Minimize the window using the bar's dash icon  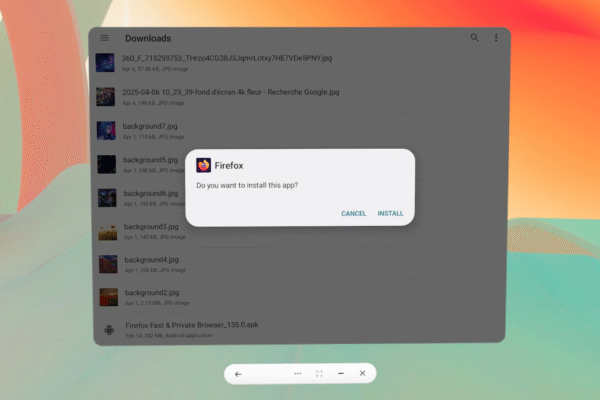(x=341, y=373)
